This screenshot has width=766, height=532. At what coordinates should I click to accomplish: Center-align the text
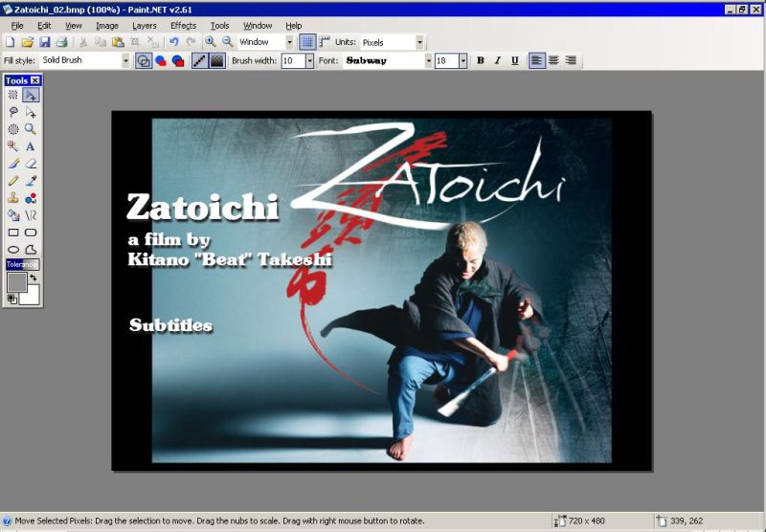(x=553, y=60)
